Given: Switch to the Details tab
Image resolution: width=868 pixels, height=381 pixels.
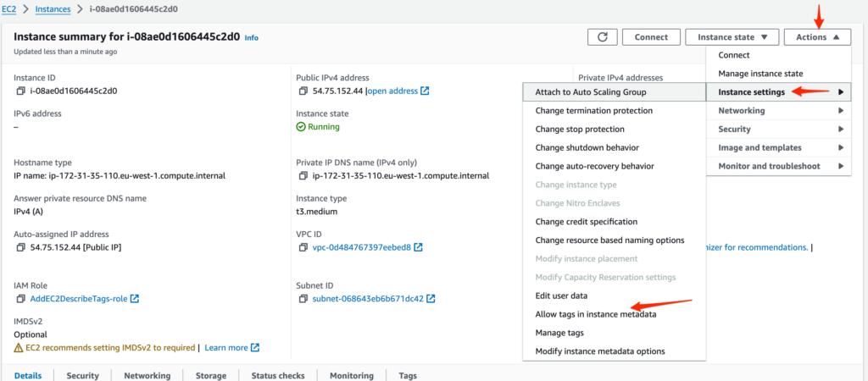Looking at the screenshot, I should click(x=28, y=375).
